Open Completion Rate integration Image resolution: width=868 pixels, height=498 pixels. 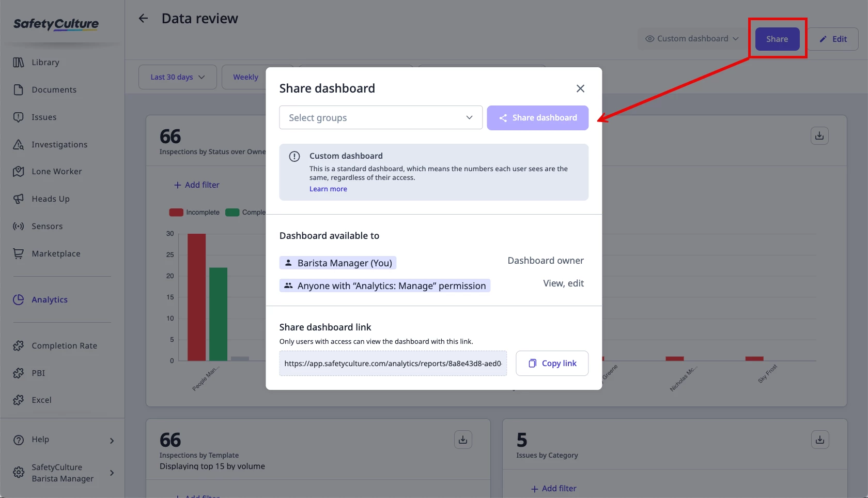[65, 345]
